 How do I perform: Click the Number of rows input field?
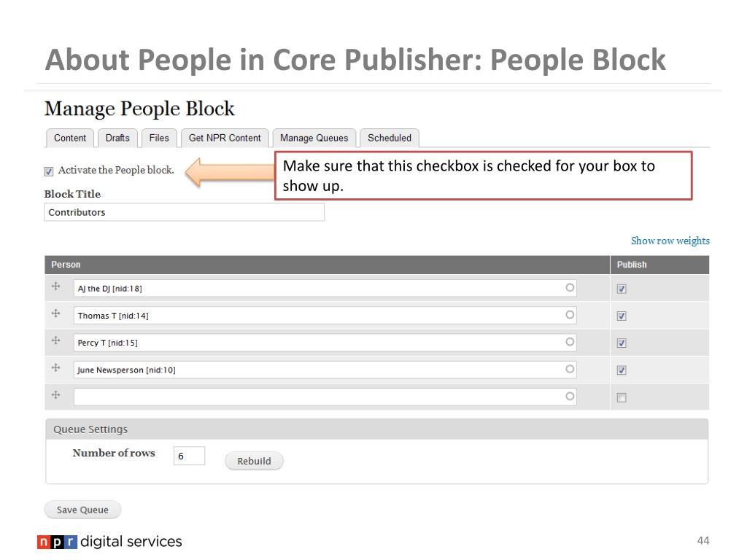tap(189, 456)
